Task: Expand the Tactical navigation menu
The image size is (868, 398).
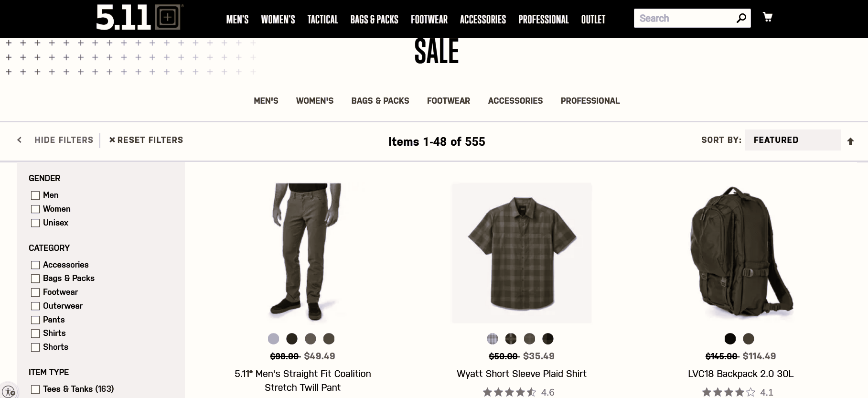Action: [x=322, y=20]
